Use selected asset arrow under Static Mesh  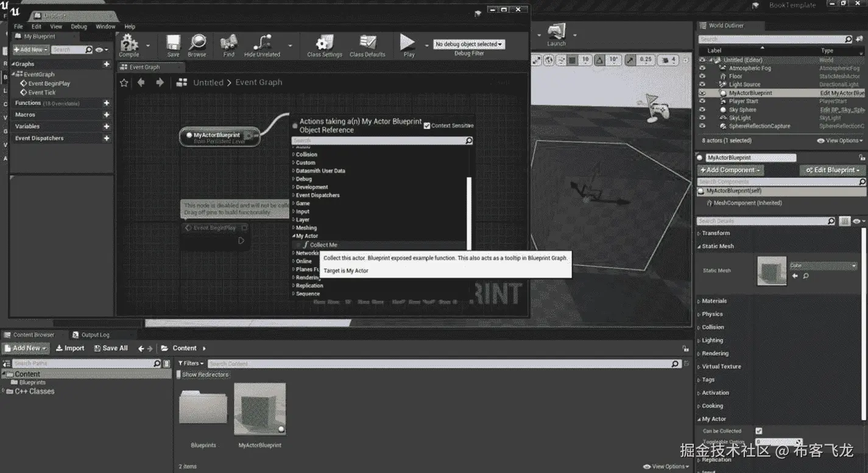(794, 276)
